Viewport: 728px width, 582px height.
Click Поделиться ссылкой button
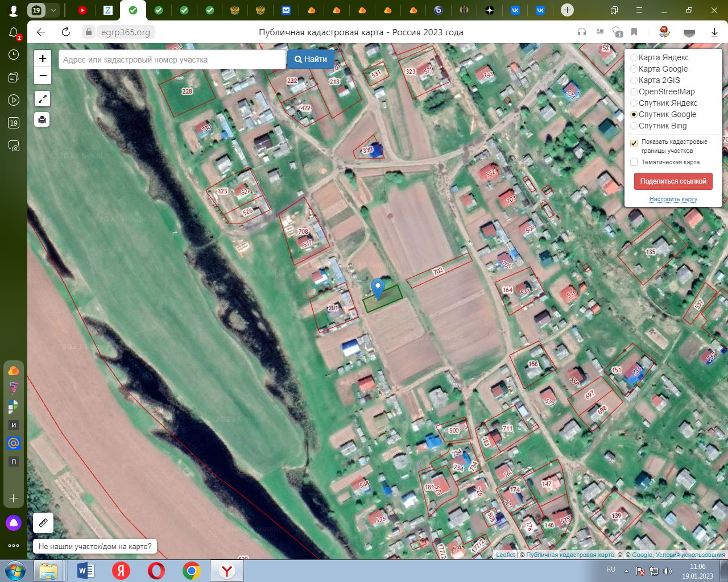click(673, 181)
